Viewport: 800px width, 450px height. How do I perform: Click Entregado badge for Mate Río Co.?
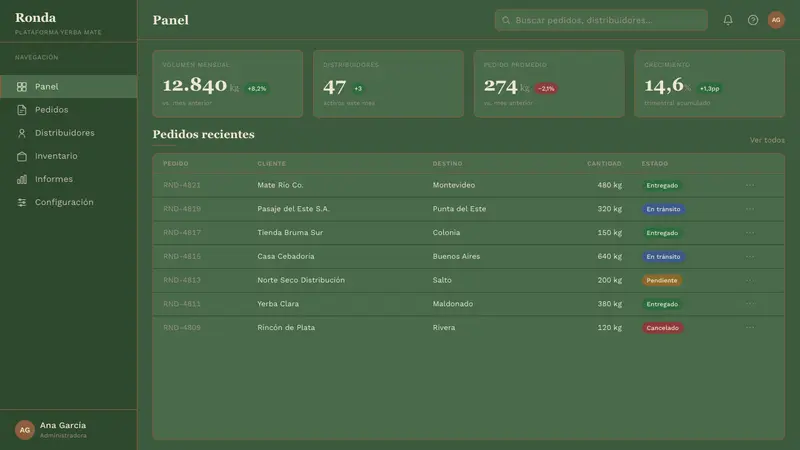tap(662, 186)
